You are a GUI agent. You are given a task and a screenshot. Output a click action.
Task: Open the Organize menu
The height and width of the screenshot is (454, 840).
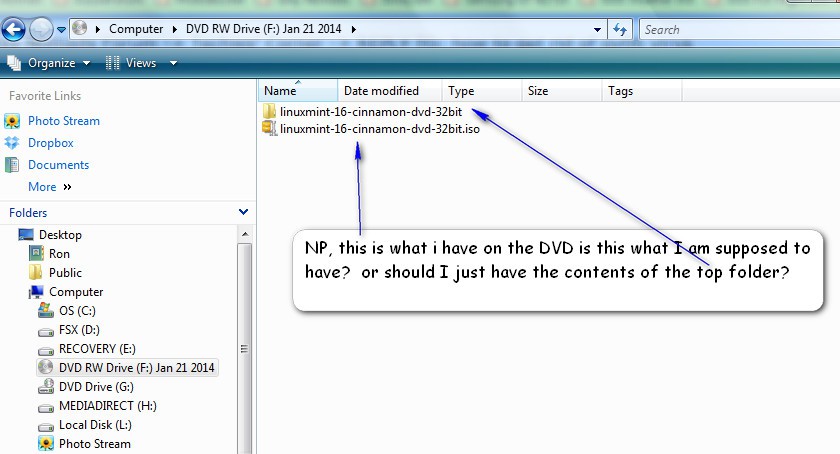tap(50, 63)
